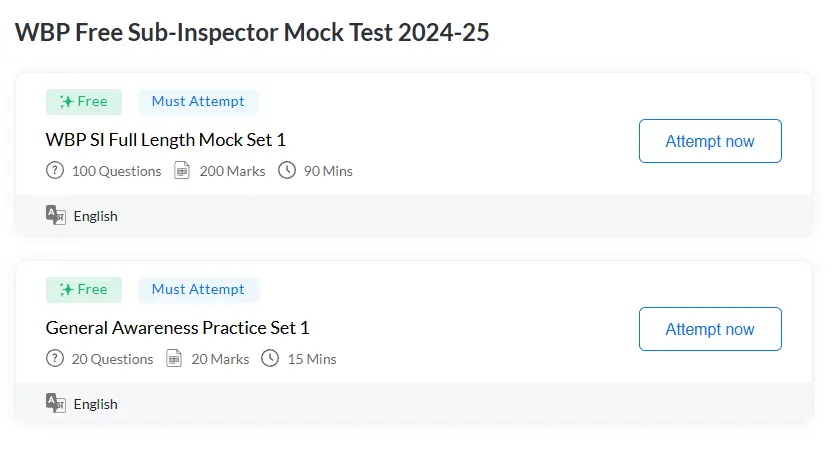The height and width of the screenshot is (460, 832).
Task: Attempt WBP SI Full Length Mock Set 1
Action: (710, 141)
